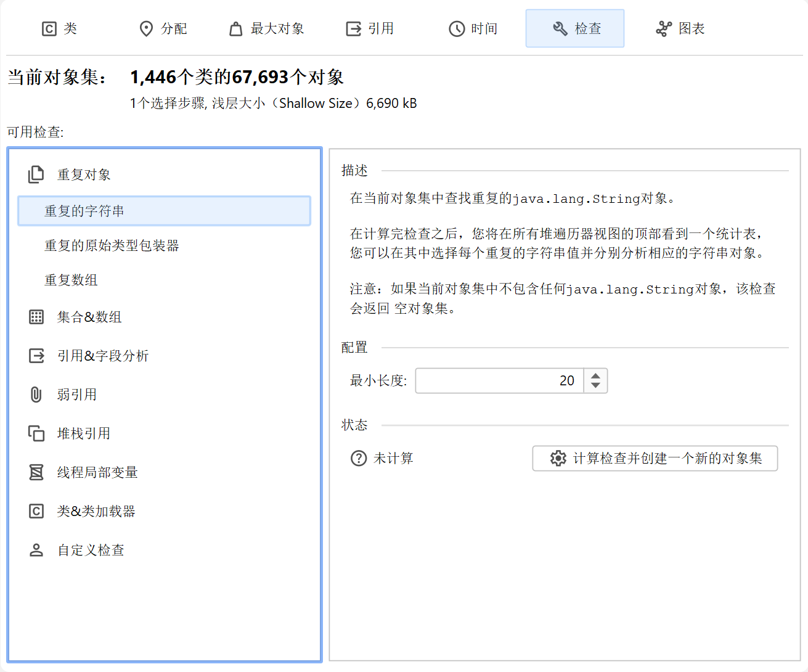The width and height of the screenshot is (808, 672).
Task: Open the 类 tab
Action: (x=59, y=28)
